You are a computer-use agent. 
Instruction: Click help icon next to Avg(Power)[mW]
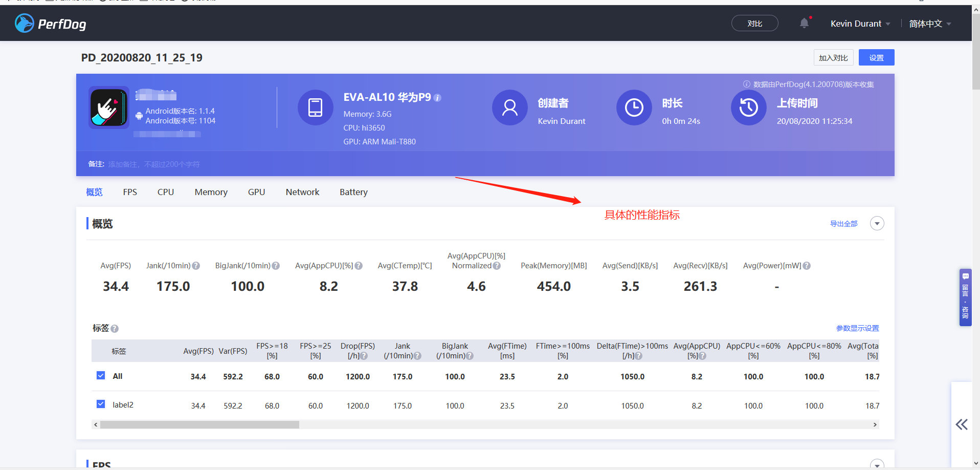pos(807,266)
